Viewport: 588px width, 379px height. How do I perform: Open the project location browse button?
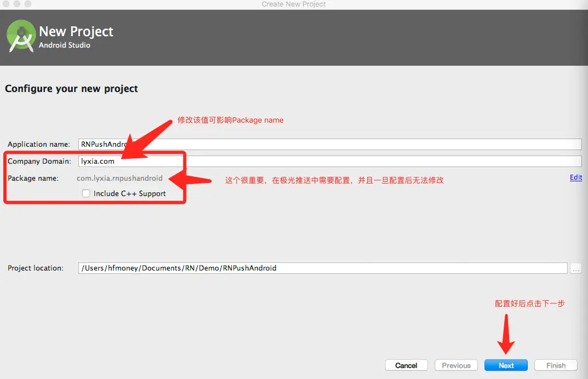575,268
